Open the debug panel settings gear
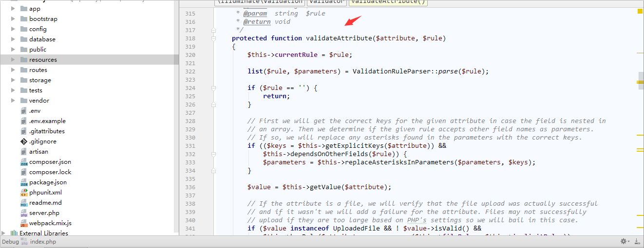 [x=623, y=241]
